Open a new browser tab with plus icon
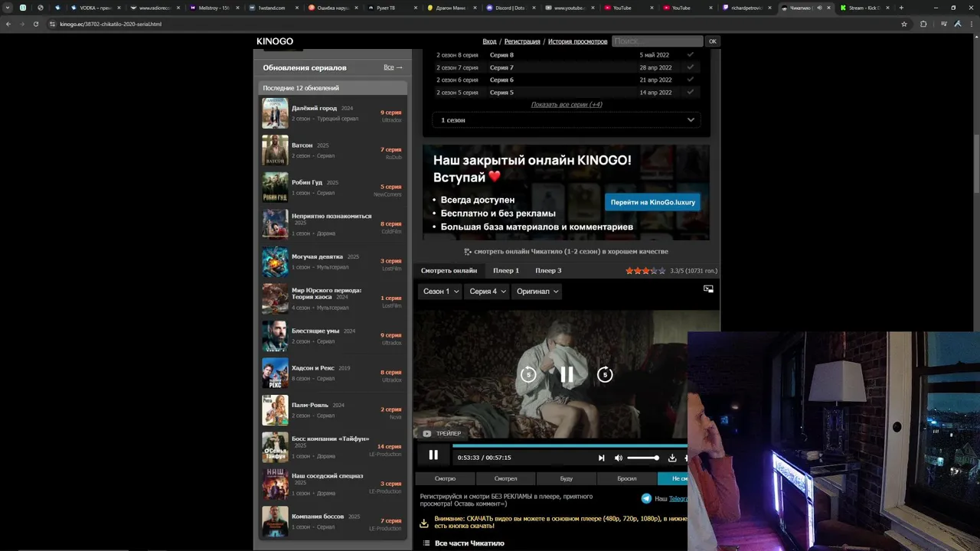Screen dimensions: 980x551 (901, 8)
